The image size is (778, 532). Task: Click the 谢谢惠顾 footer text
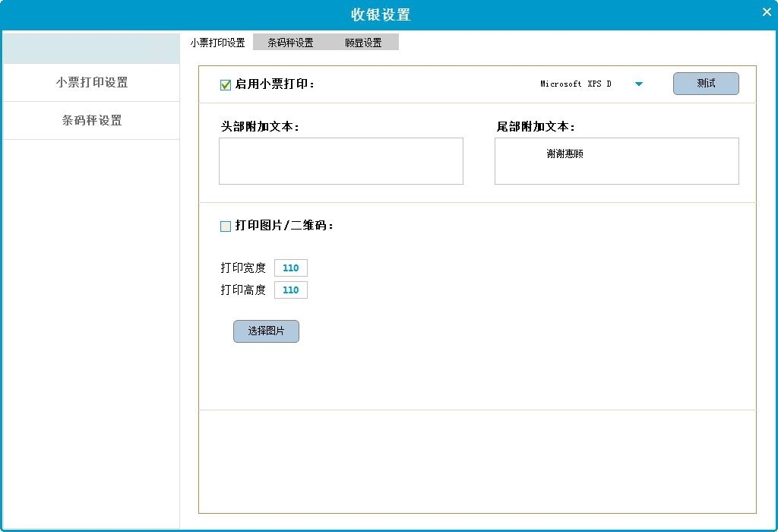pos(565,154)
